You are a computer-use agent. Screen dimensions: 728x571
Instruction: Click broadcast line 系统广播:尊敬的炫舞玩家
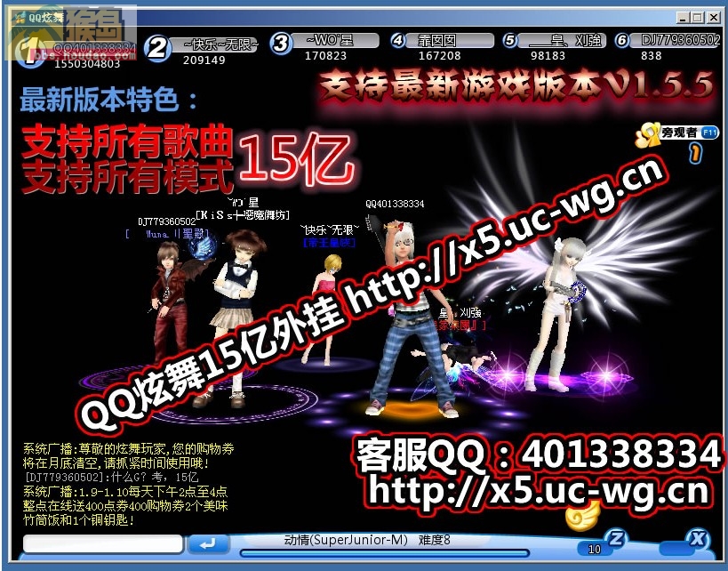pos(129,449)
